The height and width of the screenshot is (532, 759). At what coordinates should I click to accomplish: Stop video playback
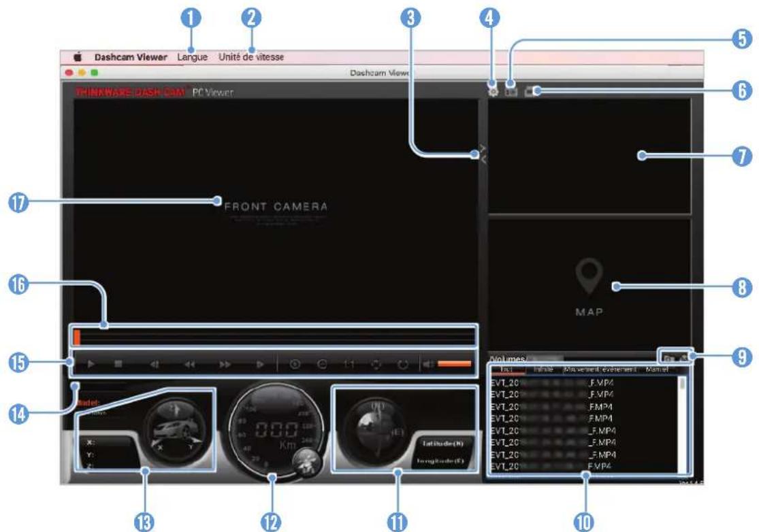click(x=118, y=364)
